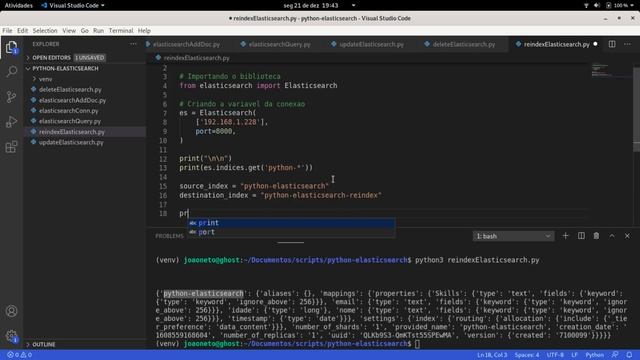Switch to the Problems panel tab
640x360 pixels.
(169, 236)
